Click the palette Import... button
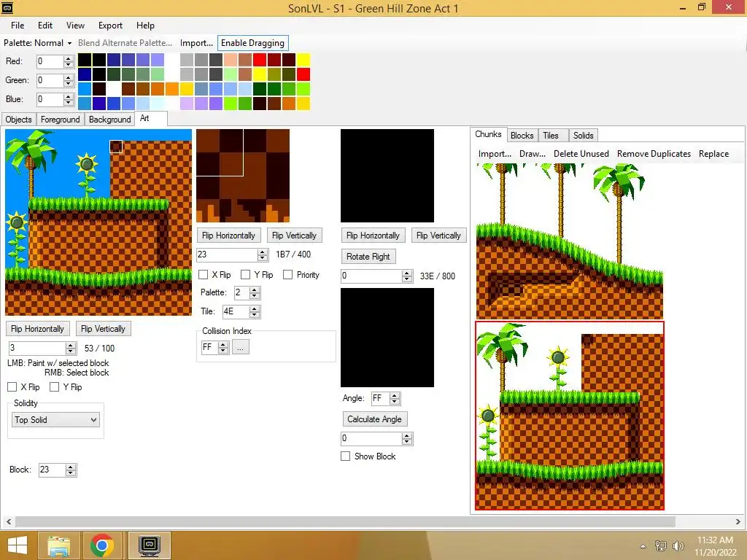This screenshot has height=560, width=747. (196, 43)
